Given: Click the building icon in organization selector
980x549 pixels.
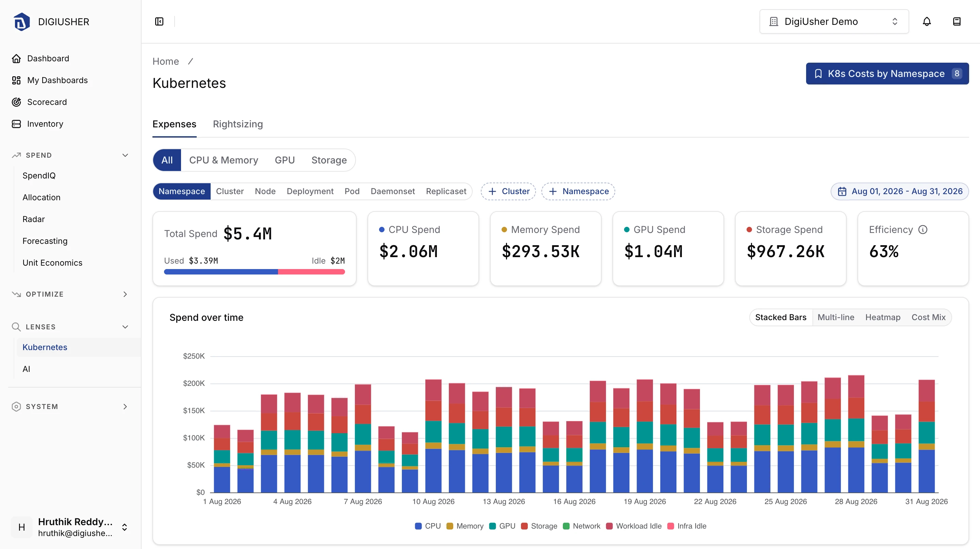Looking at the screenshot, I should click(x=773, y=22).
